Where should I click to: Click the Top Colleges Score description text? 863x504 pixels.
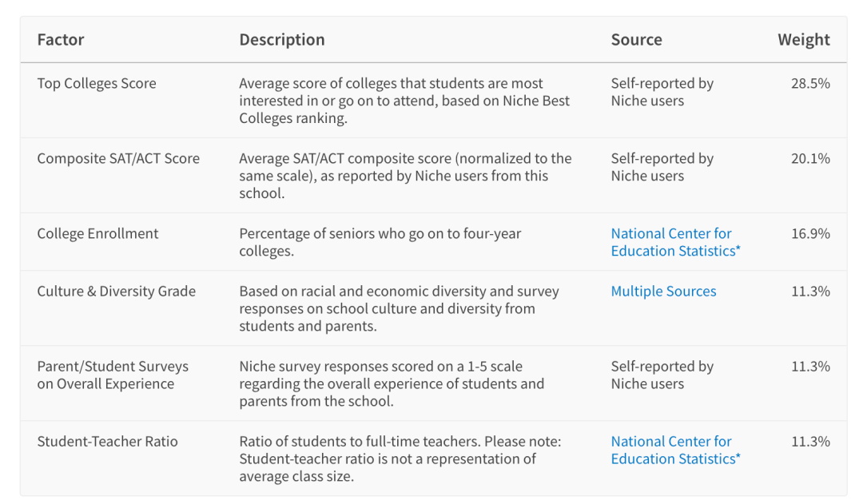click(x=404, y=101)
